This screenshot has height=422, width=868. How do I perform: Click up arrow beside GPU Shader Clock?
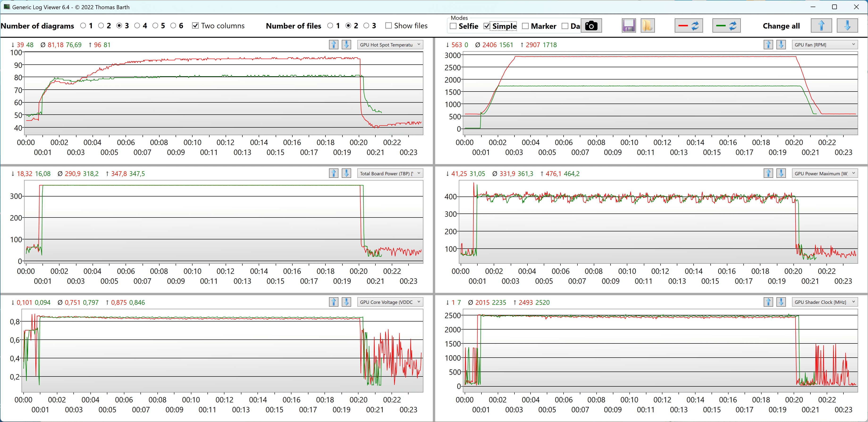click(768, 302)
